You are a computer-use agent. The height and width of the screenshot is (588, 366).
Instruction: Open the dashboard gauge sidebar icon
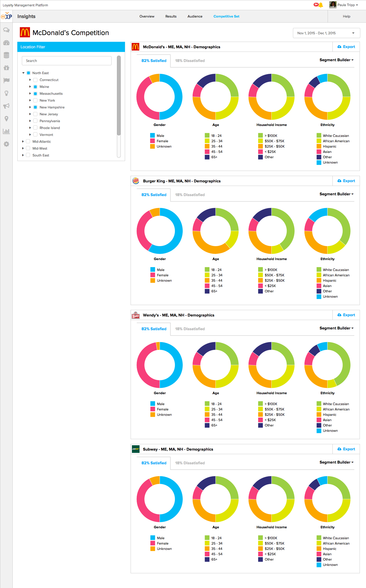tap(6, 43)
